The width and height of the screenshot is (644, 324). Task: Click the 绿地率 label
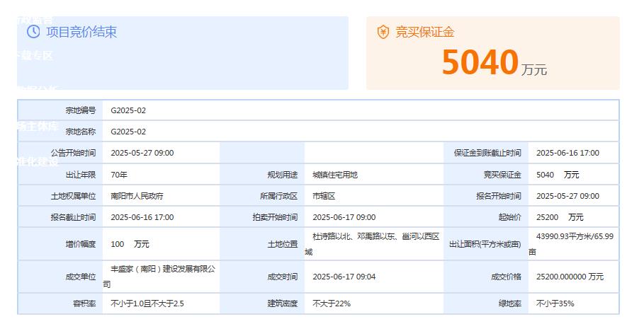tap(509, 303)
